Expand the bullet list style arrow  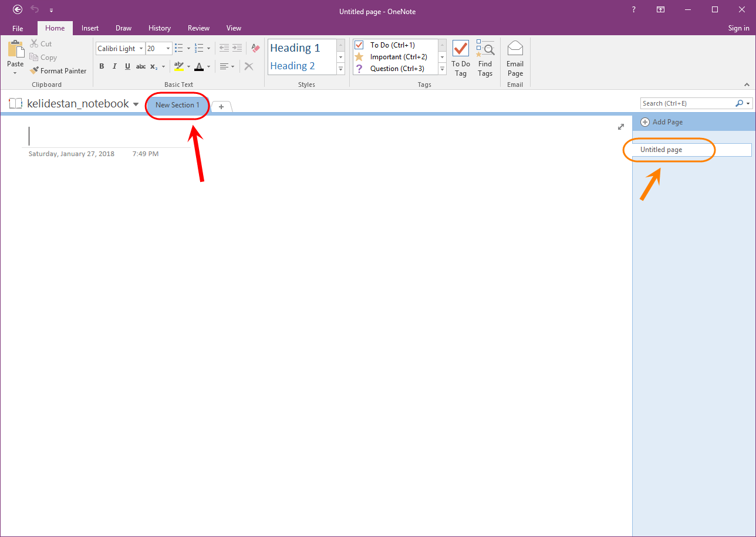tap(188, 49)
